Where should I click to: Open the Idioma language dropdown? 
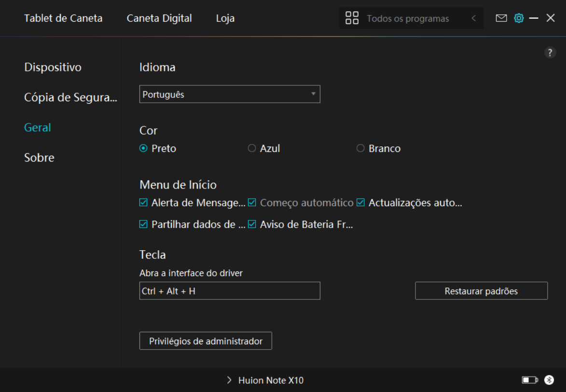click(230, 95)
